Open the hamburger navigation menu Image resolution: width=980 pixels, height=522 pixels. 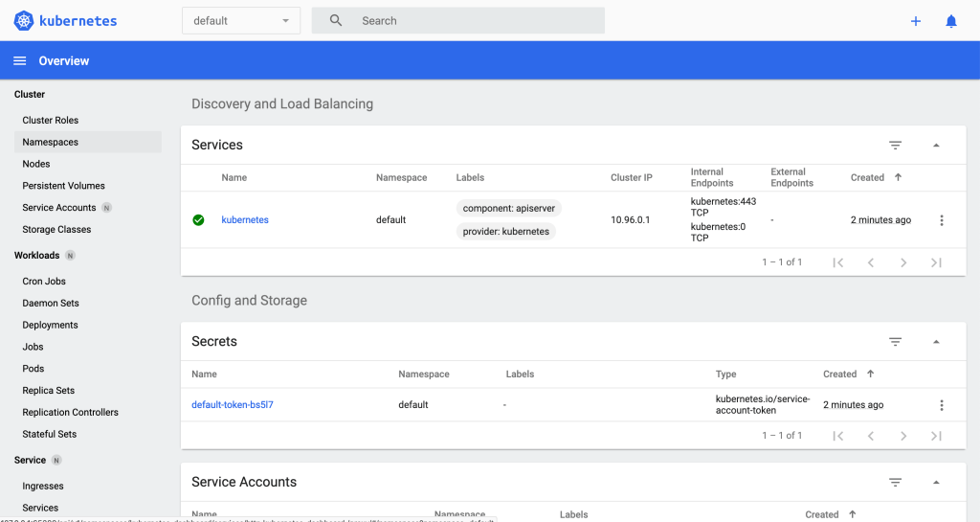tap(19, 61)
